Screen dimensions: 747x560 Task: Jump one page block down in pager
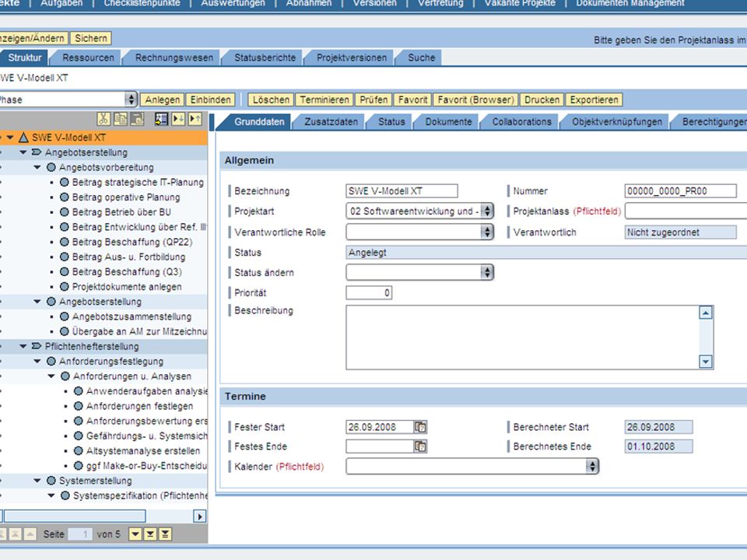(150, 534)
